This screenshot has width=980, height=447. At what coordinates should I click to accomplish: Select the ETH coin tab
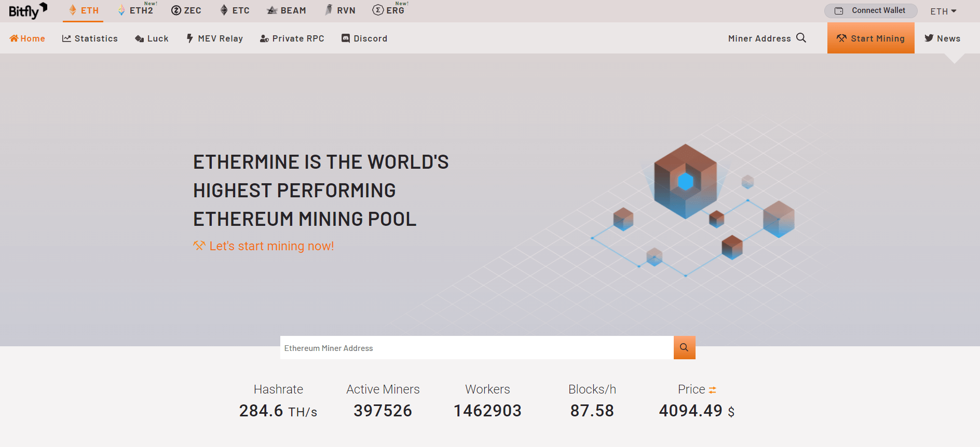pos(83,10)
